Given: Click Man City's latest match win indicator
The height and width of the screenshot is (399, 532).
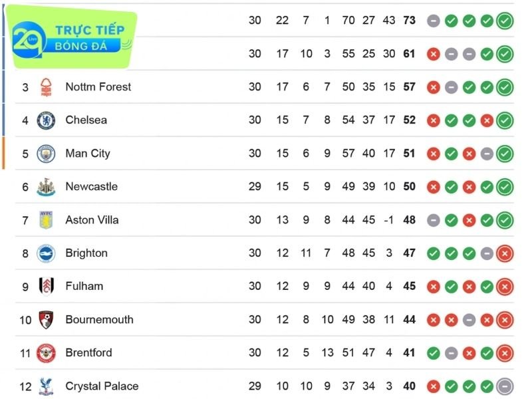Looking at the screenshot, I should (505, 154).
